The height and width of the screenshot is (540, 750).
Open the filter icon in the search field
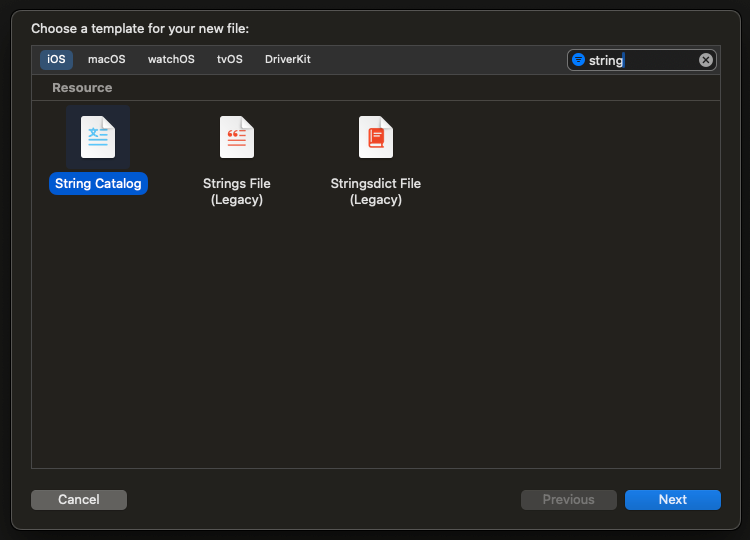[578, 60]
